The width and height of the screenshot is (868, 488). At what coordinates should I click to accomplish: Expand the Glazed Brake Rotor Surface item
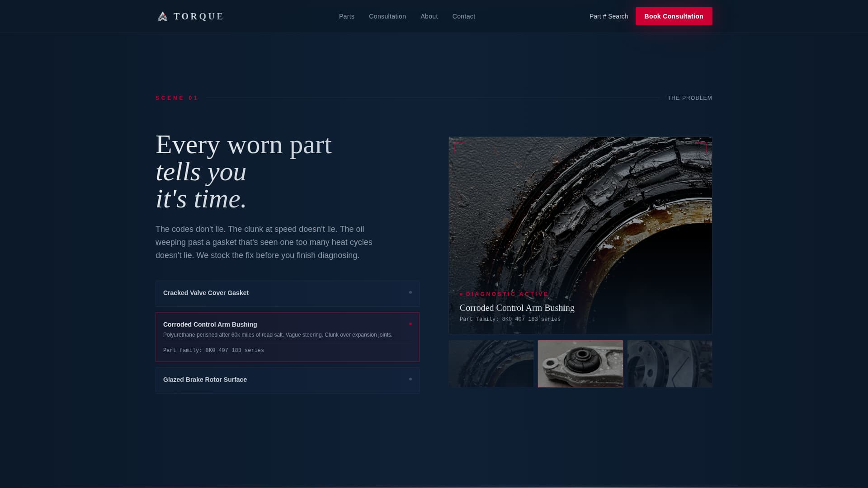[271, 380]
